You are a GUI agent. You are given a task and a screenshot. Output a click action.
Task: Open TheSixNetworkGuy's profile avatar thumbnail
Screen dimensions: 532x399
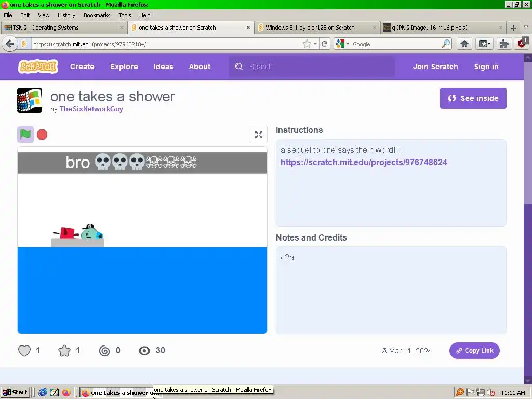point(30,100)
